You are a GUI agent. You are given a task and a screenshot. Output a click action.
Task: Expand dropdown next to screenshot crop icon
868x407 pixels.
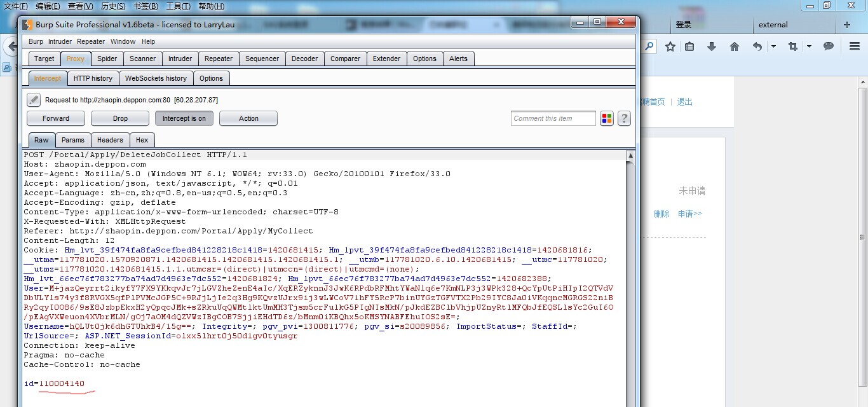pos(809,46)
